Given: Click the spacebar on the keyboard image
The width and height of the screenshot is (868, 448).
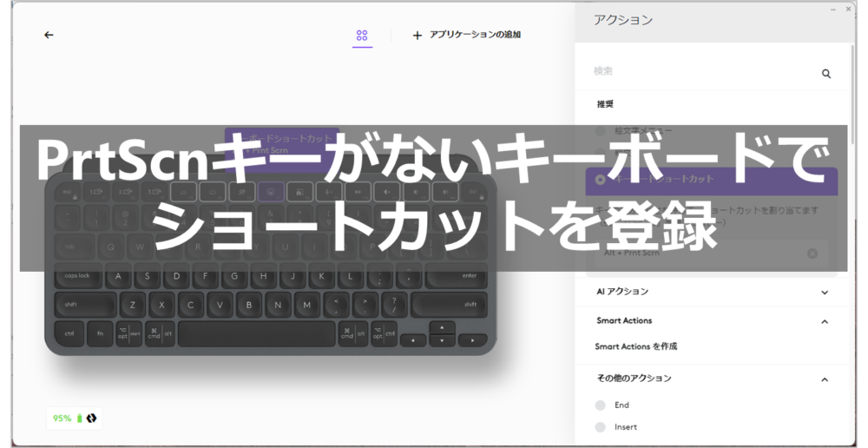Looking at the screenshot, I should tap(256, 333).
